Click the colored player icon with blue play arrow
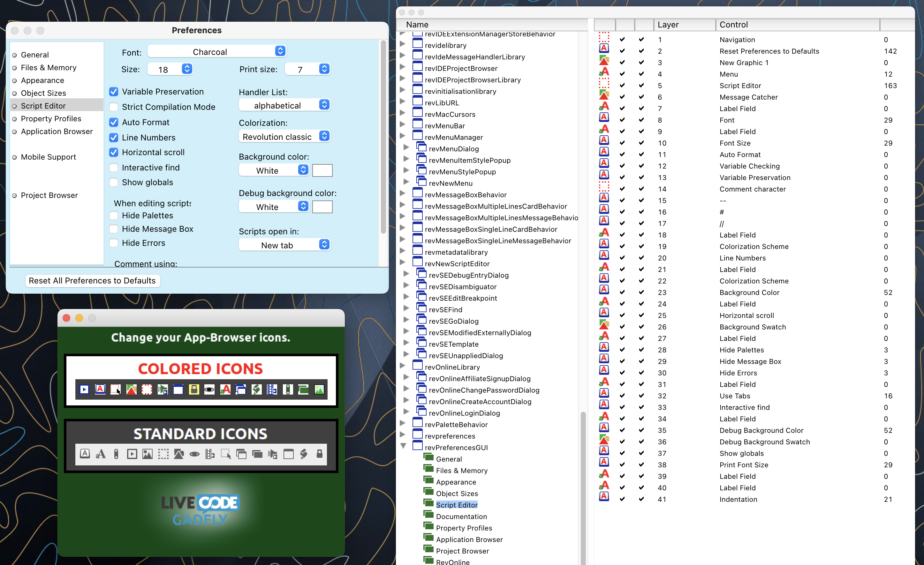Screen dimensions: 924x565 pos(84,389)
